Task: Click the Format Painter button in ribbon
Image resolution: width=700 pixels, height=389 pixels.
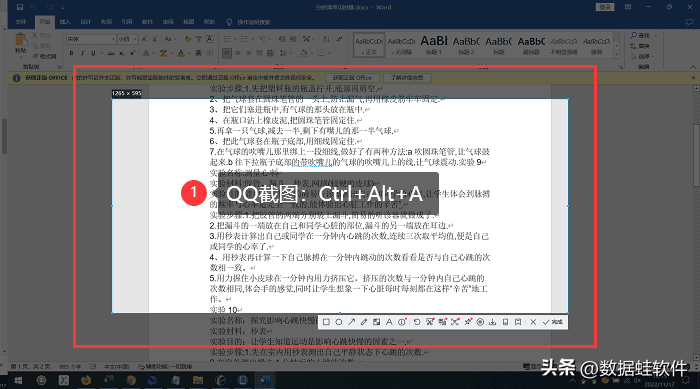Action: click(44, 56)
